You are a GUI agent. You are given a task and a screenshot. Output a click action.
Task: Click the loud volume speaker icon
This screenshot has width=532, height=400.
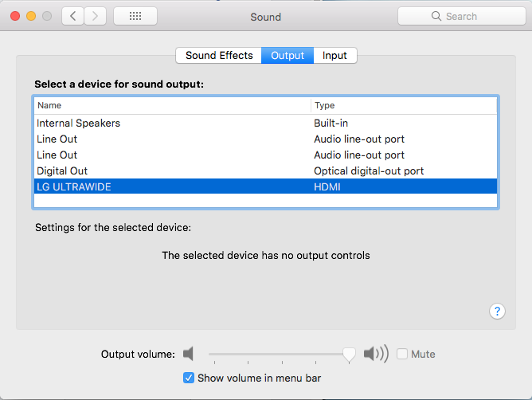tap(376, 354)
